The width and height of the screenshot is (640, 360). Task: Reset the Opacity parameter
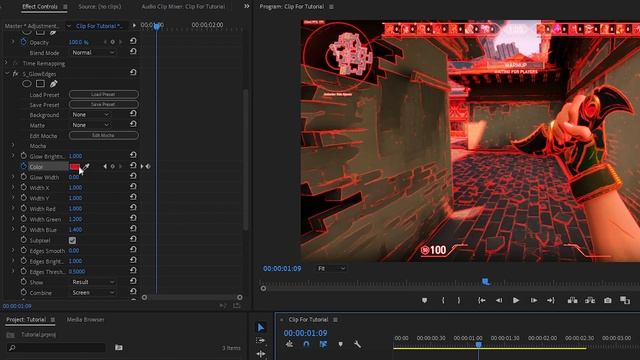coord(133,42)
